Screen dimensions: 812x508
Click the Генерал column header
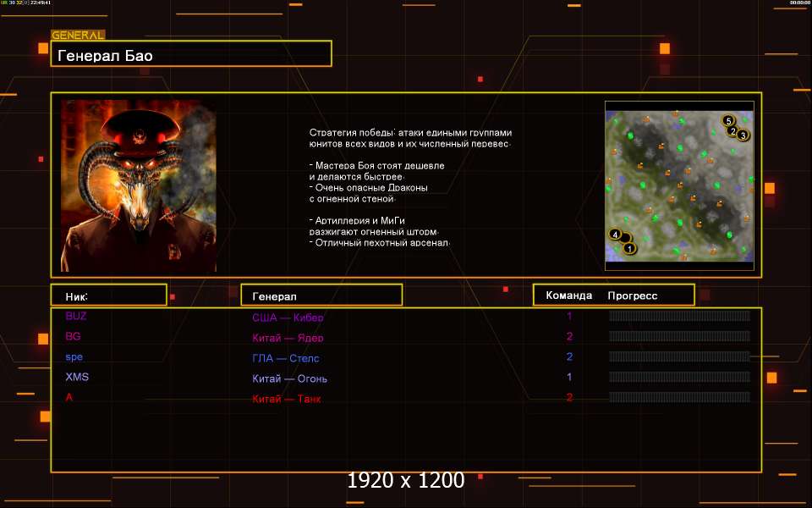pos(321,295)
